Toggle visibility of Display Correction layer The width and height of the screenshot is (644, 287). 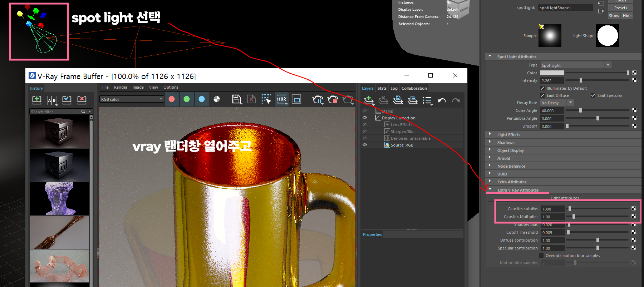pyautogui.click(x=365, y=118)
